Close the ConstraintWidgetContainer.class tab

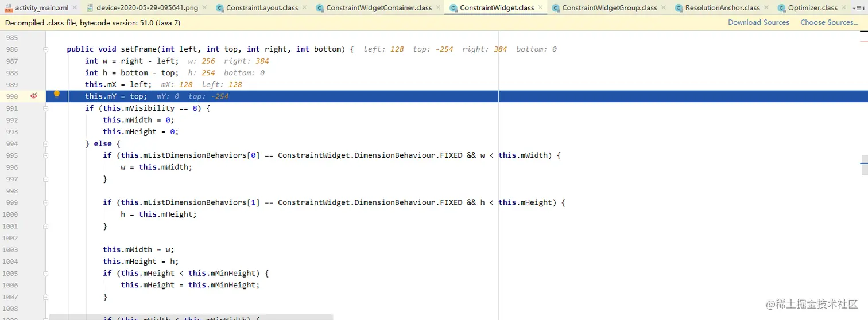tap(438, 8)
